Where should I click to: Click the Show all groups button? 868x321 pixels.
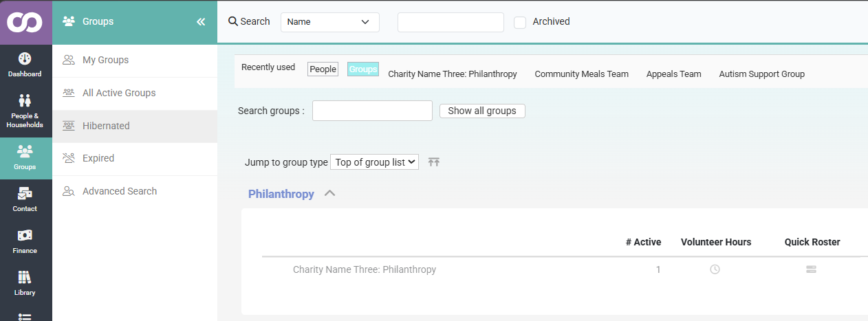pyautogui.click(x=482, y=111)
